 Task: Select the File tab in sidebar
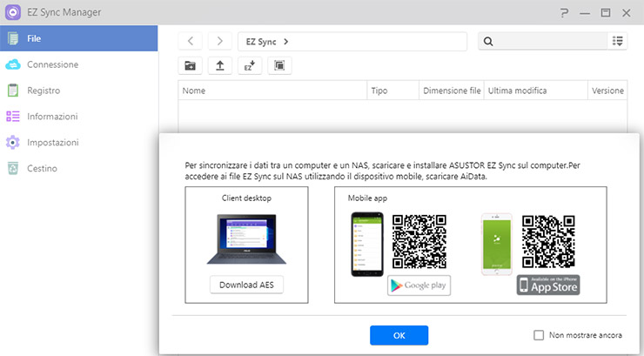coord(78,38)
